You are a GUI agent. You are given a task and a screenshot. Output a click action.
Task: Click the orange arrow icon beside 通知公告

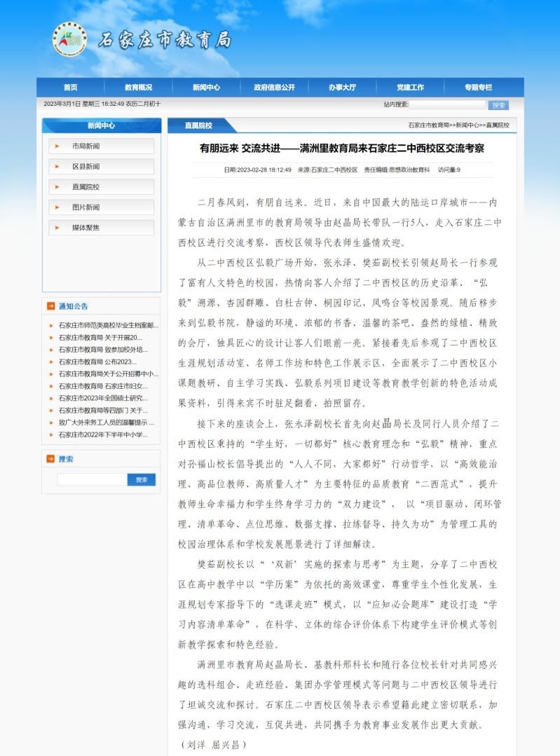point(50,306)
